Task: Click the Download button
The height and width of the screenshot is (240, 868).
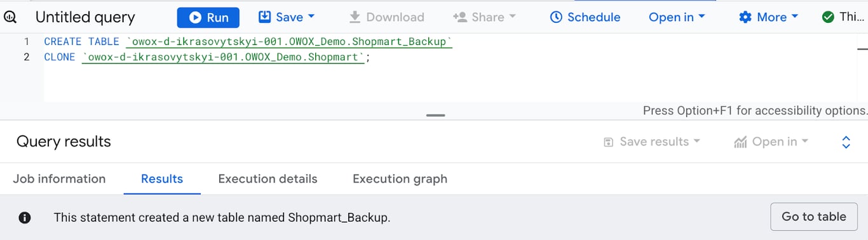Action: point(386,17)
